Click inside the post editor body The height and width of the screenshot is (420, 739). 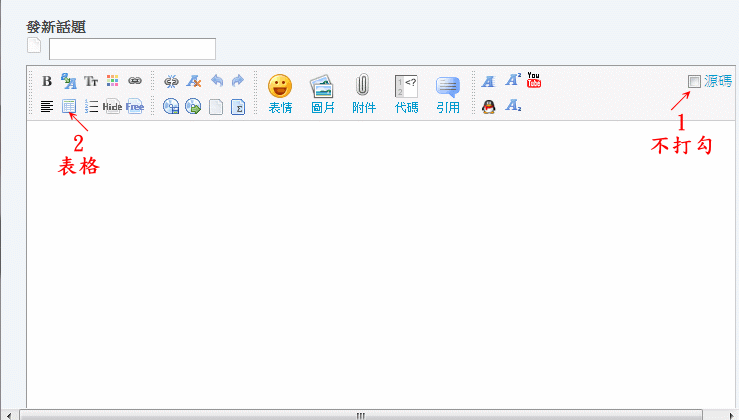pyautogui.click(x=381, y=264)
